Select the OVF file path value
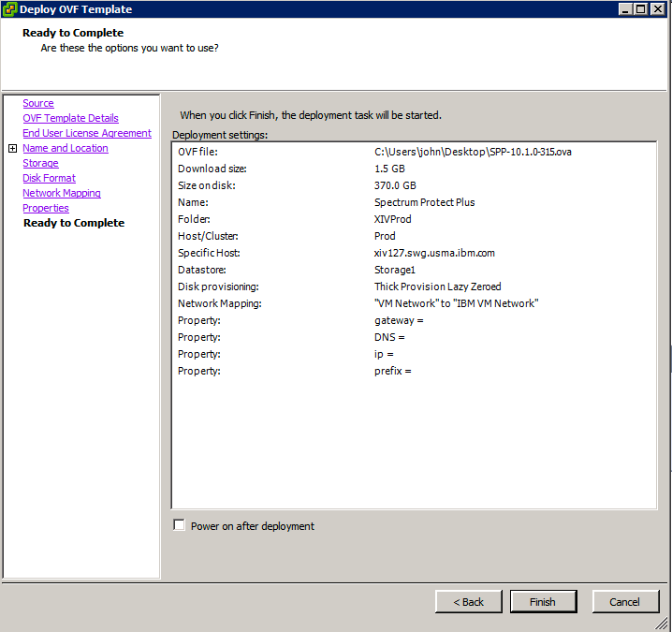This screenshot has height=632, width=672. pyautogui.click(x=473, y=152)
